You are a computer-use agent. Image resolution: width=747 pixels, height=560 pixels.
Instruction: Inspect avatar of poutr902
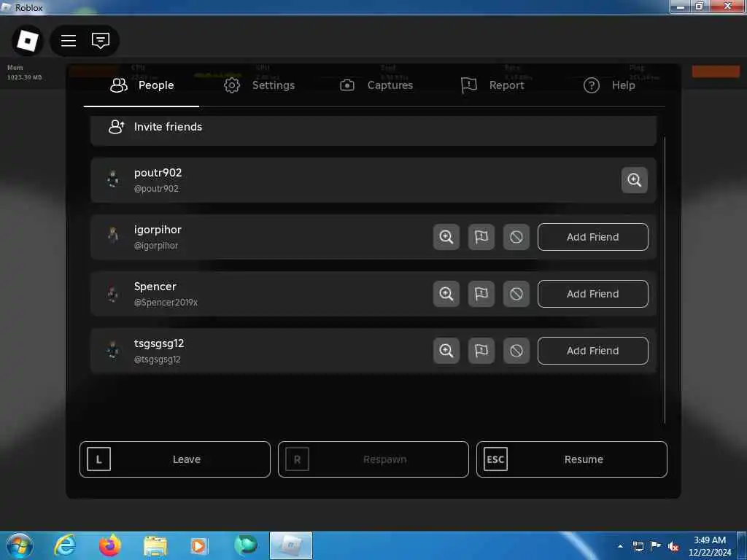coord(634,180)
